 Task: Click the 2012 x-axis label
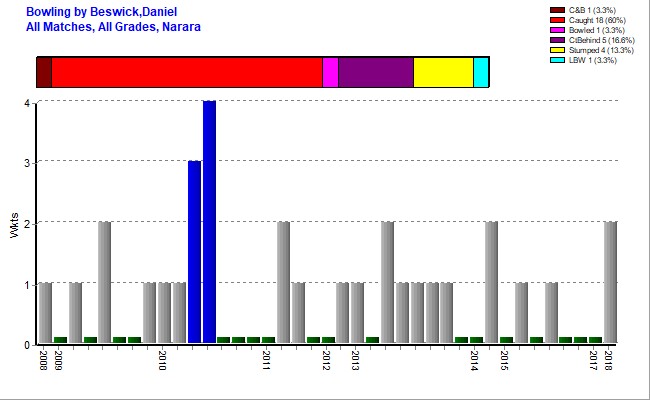point(326,360)
